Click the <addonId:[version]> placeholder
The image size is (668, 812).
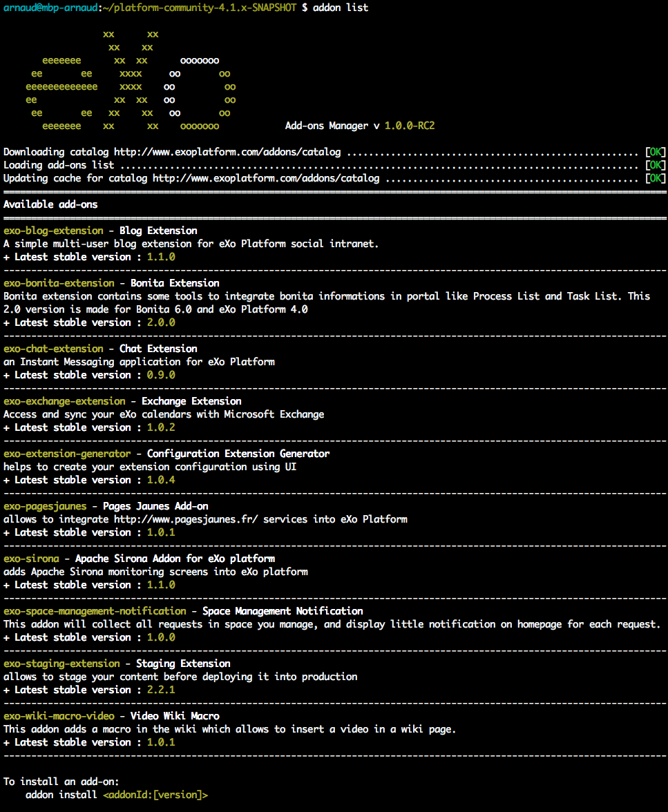155,795
